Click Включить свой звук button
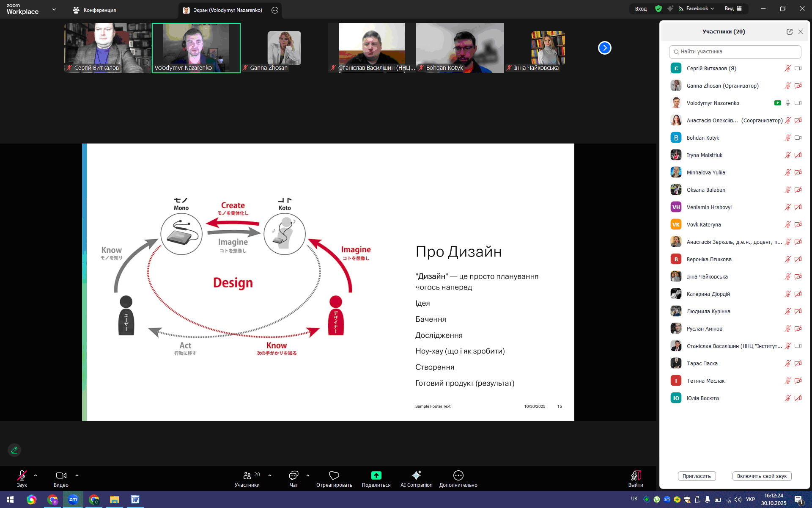Screen dimensions: 812x508 761,476
